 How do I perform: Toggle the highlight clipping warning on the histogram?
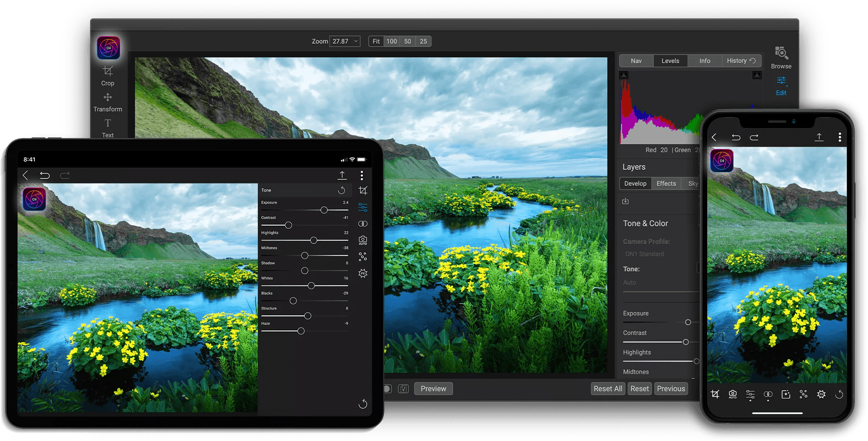(756, 75)
